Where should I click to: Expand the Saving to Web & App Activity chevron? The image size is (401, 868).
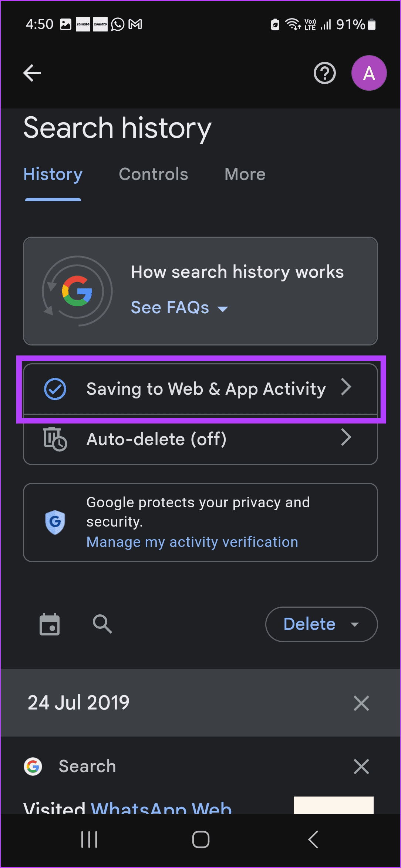coord(346,387)
